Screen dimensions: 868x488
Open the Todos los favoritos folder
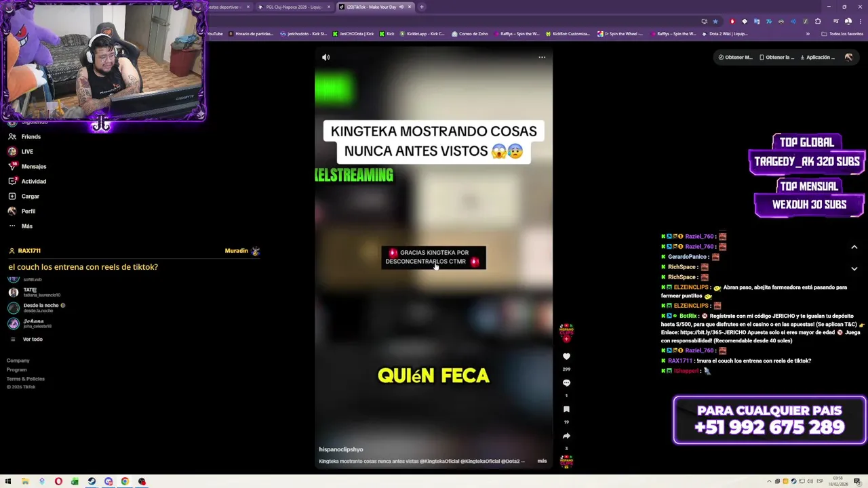[x=842, y=33]
